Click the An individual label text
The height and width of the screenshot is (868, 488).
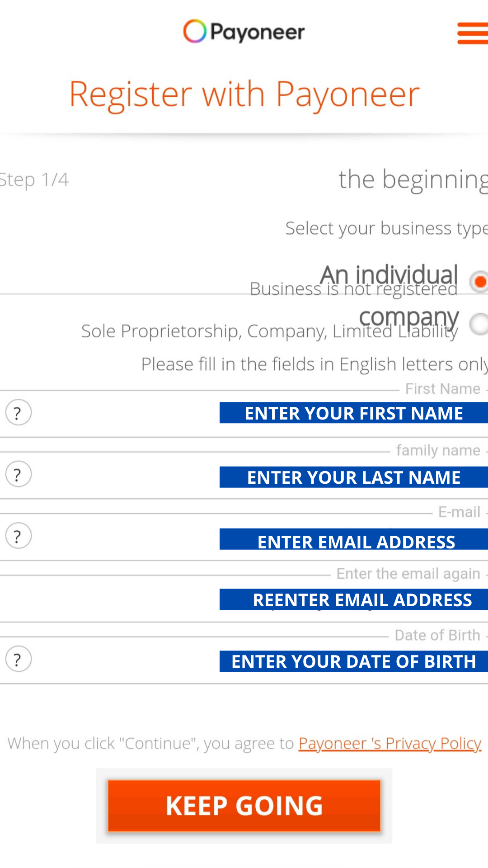point(389,274)
